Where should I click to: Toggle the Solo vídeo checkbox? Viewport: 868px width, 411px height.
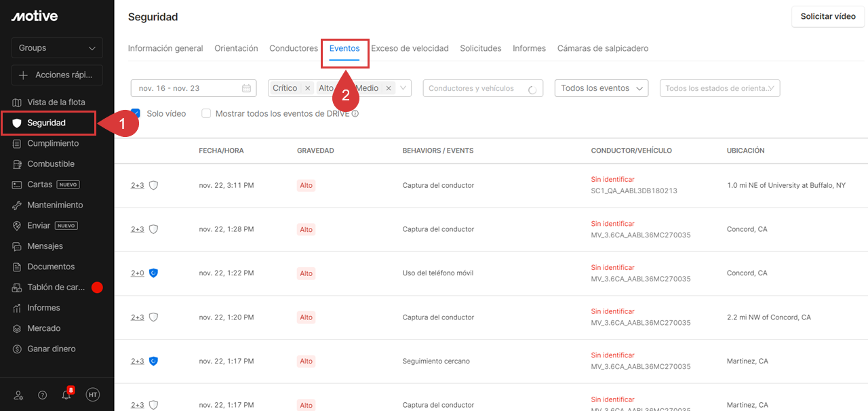136,113
